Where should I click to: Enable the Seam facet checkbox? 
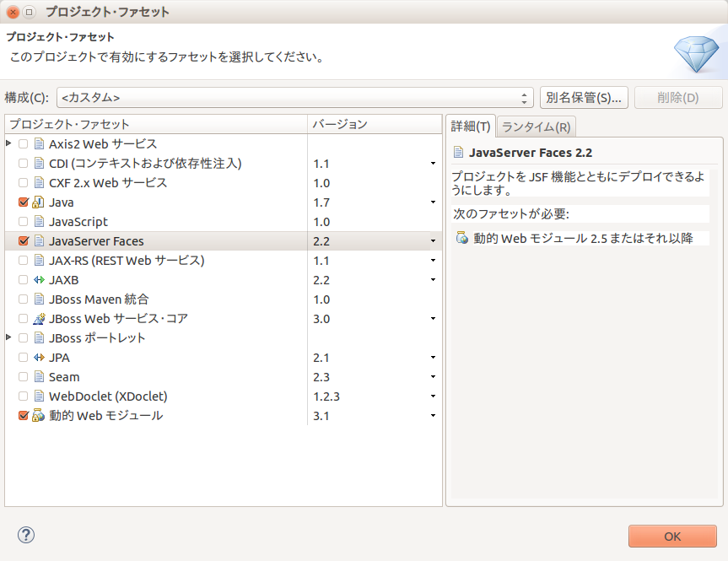click(21, 377)
